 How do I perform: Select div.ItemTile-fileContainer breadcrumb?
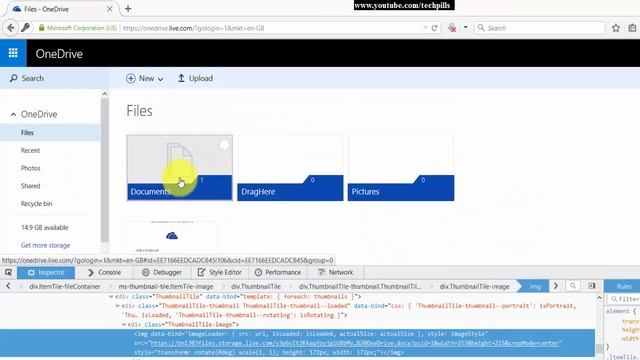pyautogui.click(x=64, y=287)
